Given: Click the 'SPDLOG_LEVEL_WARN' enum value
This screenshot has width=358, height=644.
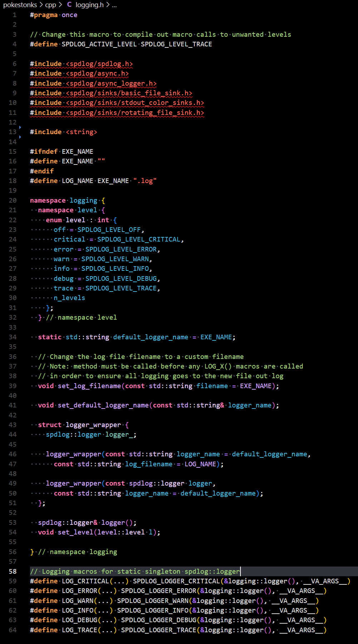Looking at the screenshot, I should pyautogui.click(x=115, y=259).
